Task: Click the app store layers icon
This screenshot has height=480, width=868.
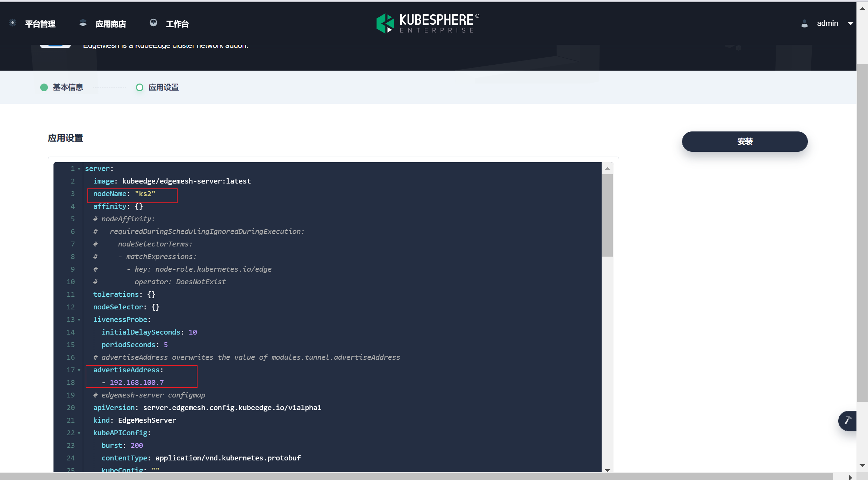Action: (83, 23)
